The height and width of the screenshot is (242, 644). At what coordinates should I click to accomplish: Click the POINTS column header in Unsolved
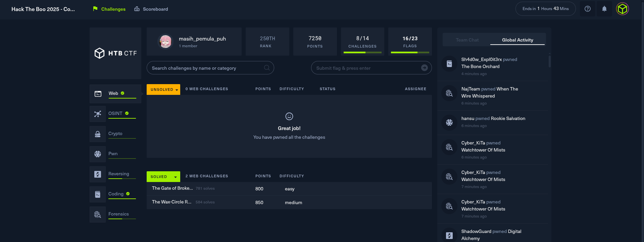263,89
